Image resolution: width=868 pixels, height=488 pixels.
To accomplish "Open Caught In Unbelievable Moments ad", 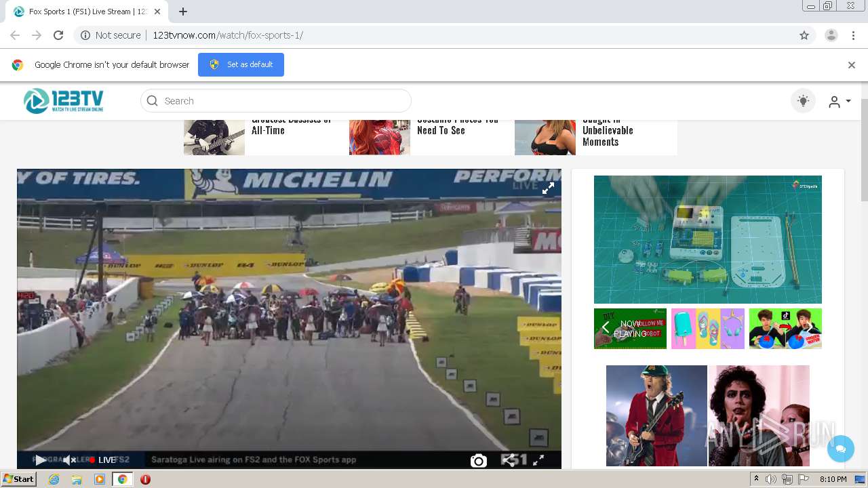I will pos(608,130).
